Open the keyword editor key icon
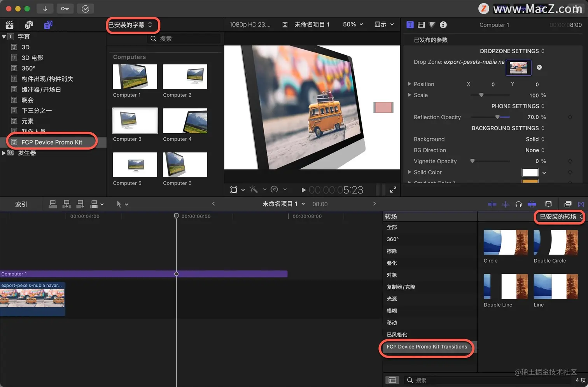The width and height of the screenshot is (588, 387). coord(65,9)
